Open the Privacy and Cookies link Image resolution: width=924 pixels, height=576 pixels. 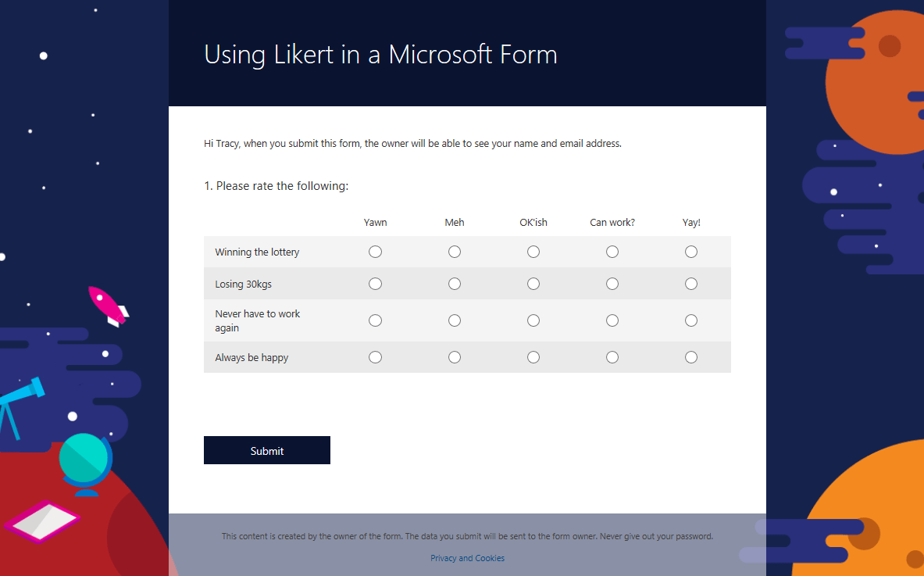pos(467,558)
